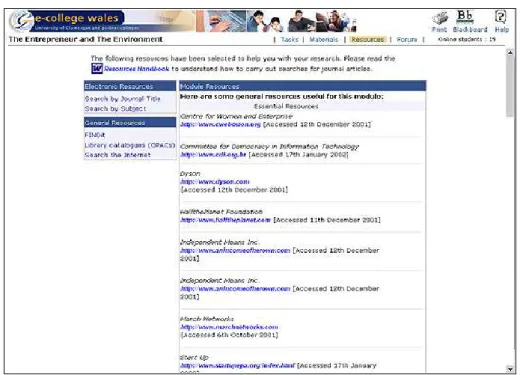
Task: Click the Online students count
Action: click(467, 39)
